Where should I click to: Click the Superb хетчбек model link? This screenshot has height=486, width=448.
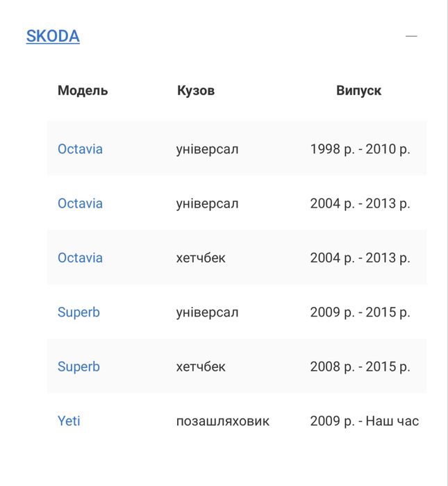(78, 367)
